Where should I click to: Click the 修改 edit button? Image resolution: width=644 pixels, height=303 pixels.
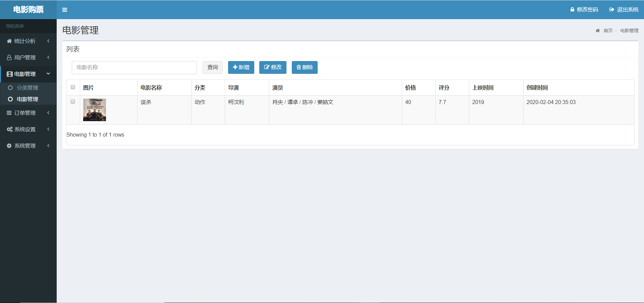point(273,67)
